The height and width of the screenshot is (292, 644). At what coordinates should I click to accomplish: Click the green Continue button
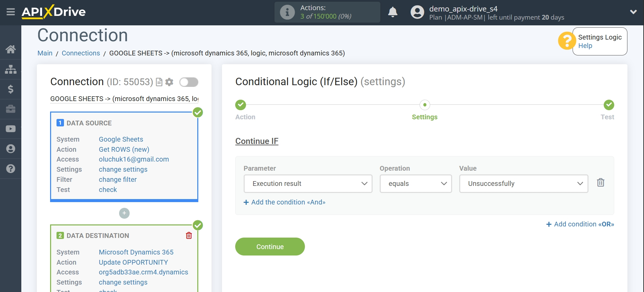click(270, 247)
